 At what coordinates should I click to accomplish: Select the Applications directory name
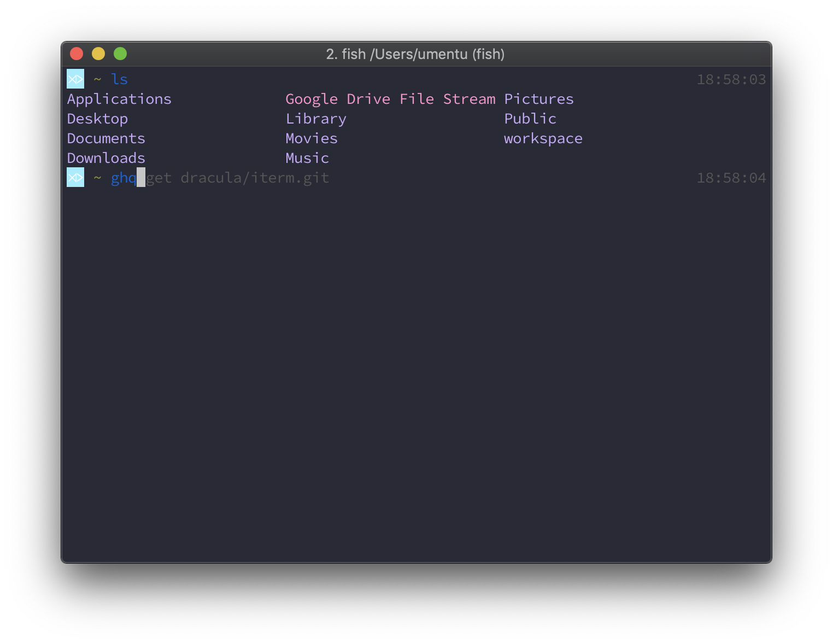click(x=119, y=99)
